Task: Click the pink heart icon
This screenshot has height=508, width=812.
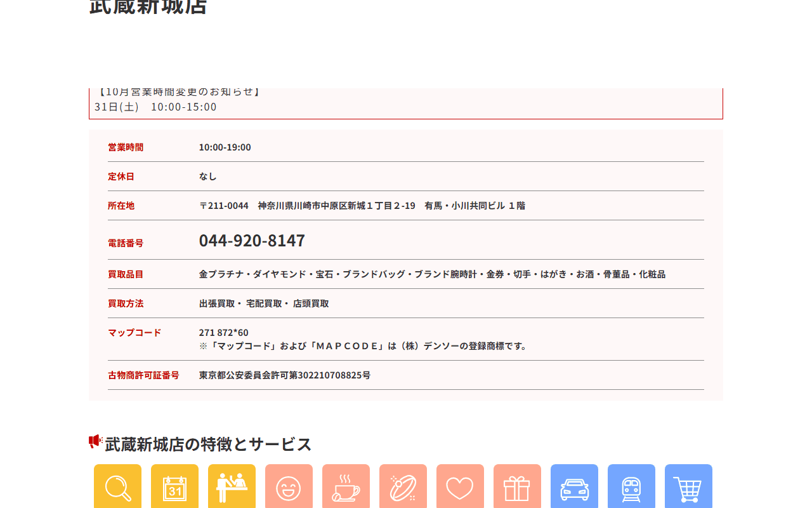Action: click(460, 486)
